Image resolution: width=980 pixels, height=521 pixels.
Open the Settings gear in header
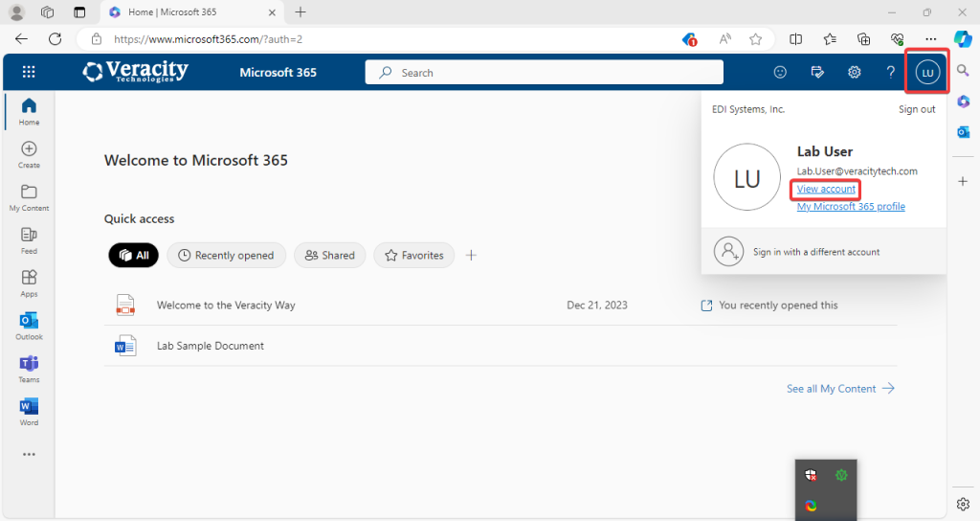coord(854,72)
